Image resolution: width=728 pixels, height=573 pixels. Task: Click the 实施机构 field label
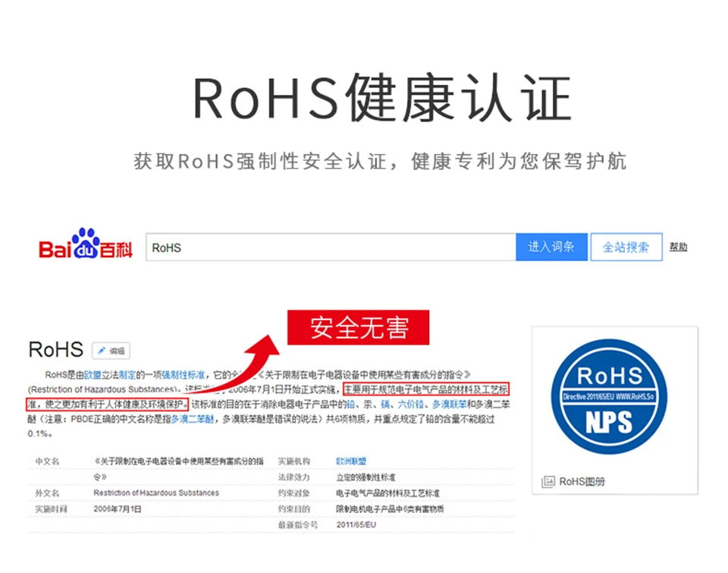pos(294,461)
